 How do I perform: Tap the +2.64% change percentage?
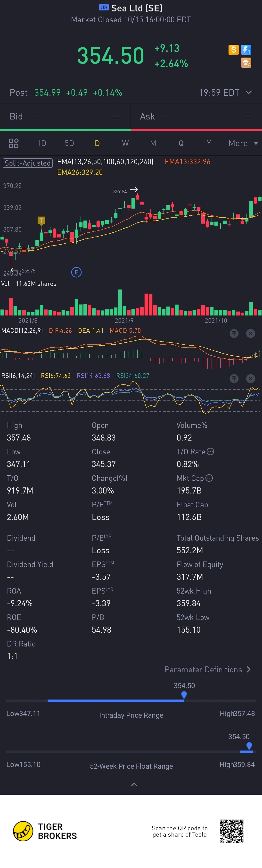click(x=171, y=63)
